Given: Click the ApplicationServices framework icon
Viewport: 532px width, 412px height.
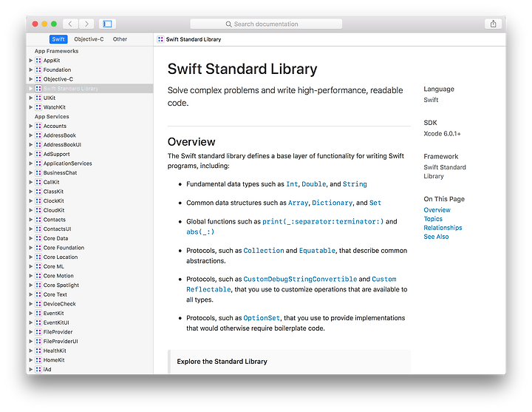Looking at the screenshot, I should 38,163.
